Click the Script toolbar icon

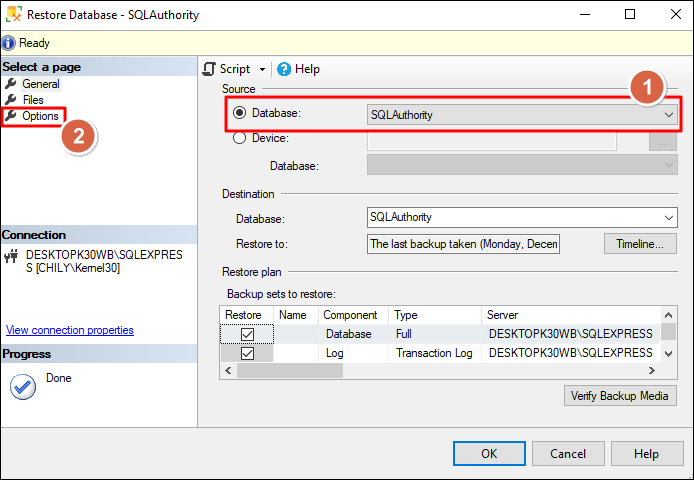pyautogui.click(x=209, y=69)
